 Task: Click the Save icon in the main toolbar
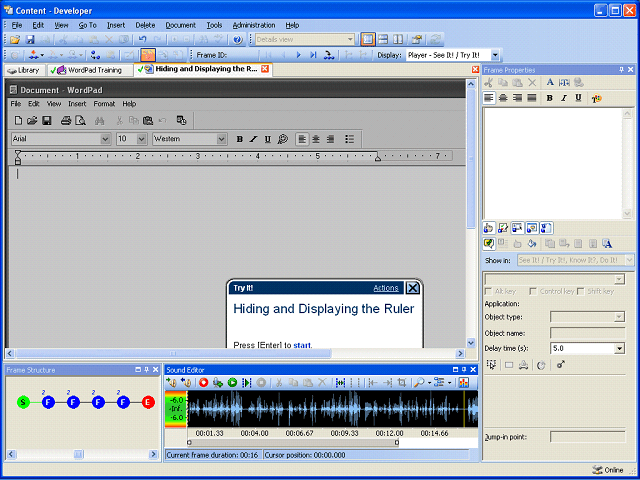30,39
